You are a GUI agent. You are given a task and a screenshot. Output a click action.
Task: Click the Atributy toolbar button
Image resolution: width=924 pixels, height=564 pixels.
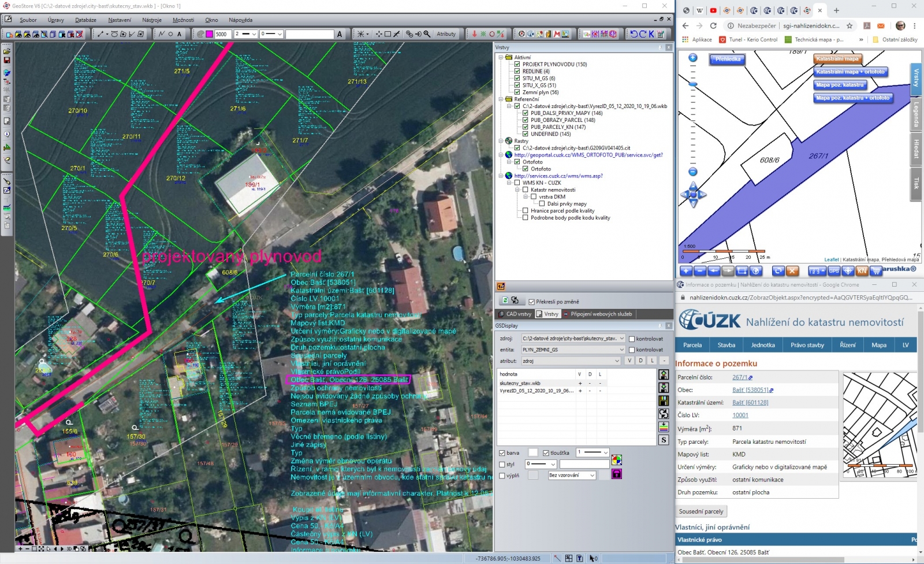pos(446,34)
